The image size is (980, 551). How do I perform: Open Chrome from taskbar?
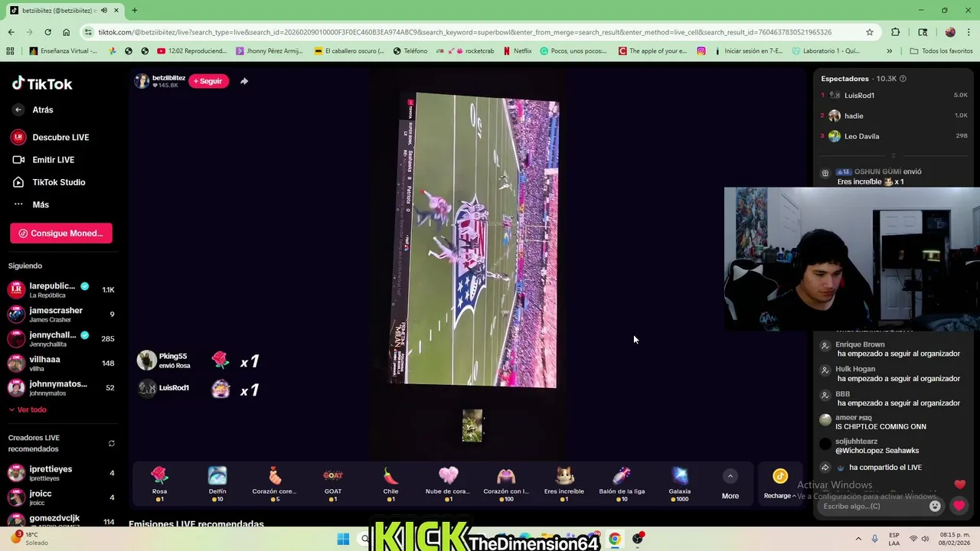(614, 539)
